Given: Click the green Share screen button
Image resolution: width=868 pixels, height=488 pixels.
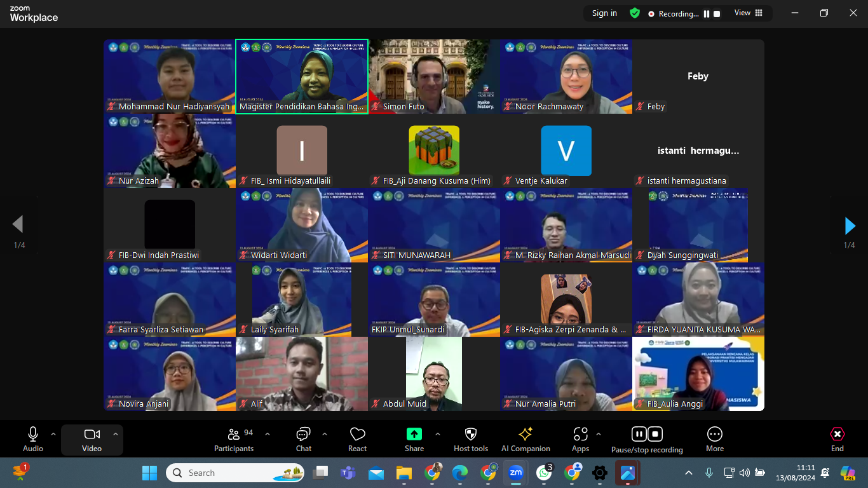Looking at the screenshot, I should pos(414,435).
